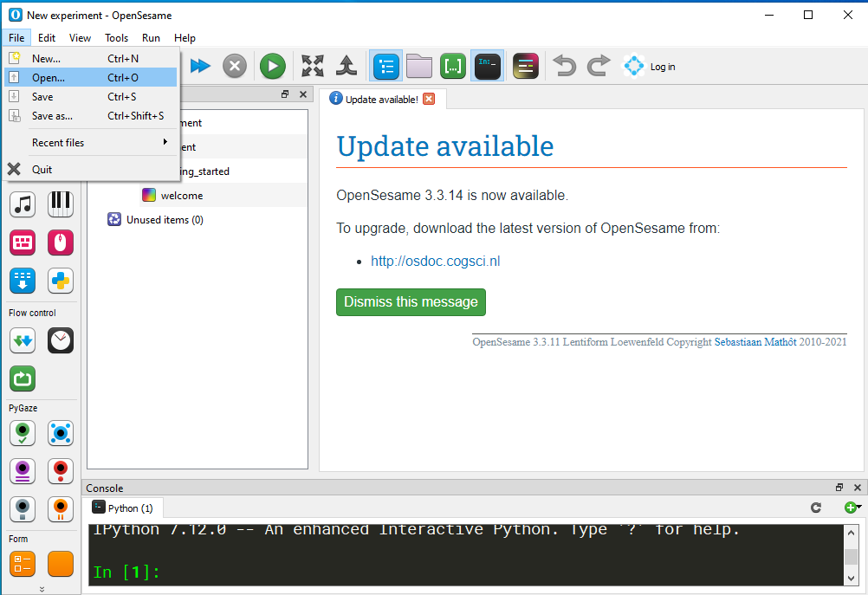The image size is (868, 595).
Task: Click the console scrollbar down arrow
Action: pos(851,579)
